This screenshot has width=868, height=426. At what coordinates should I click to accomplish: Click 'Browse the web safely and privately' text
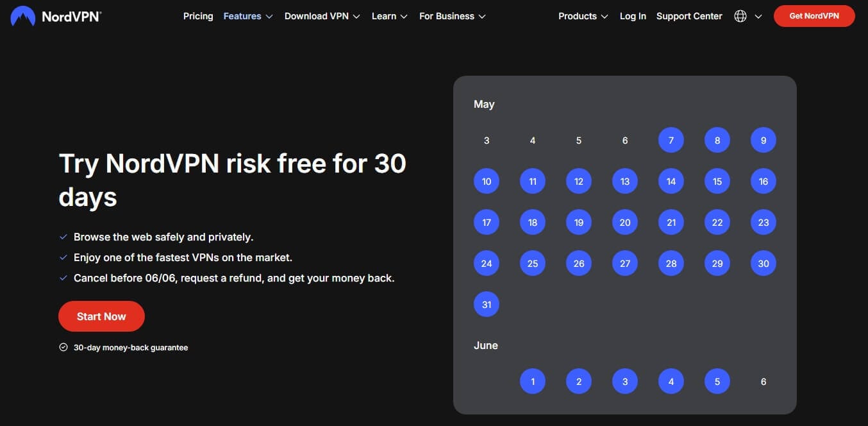163,237
